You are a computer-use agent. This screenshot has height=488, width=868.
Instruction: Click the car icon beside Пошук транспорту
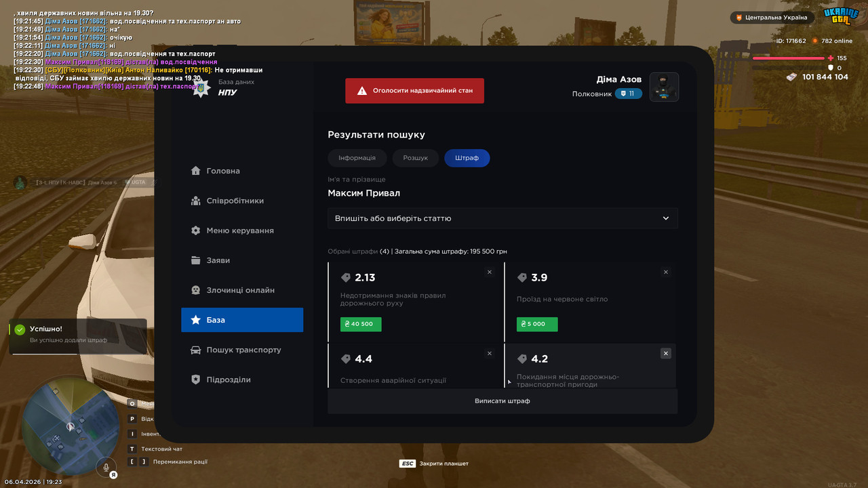tap(195, 350)
